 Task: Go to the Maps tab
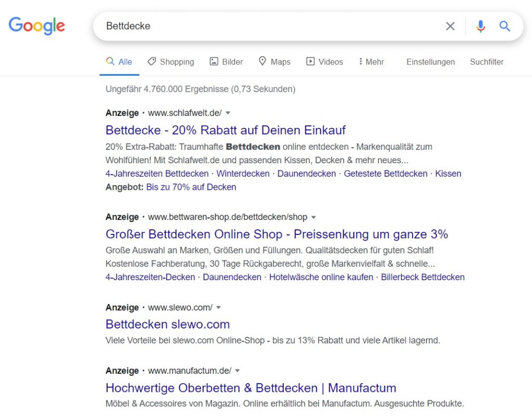pos(274,62)
